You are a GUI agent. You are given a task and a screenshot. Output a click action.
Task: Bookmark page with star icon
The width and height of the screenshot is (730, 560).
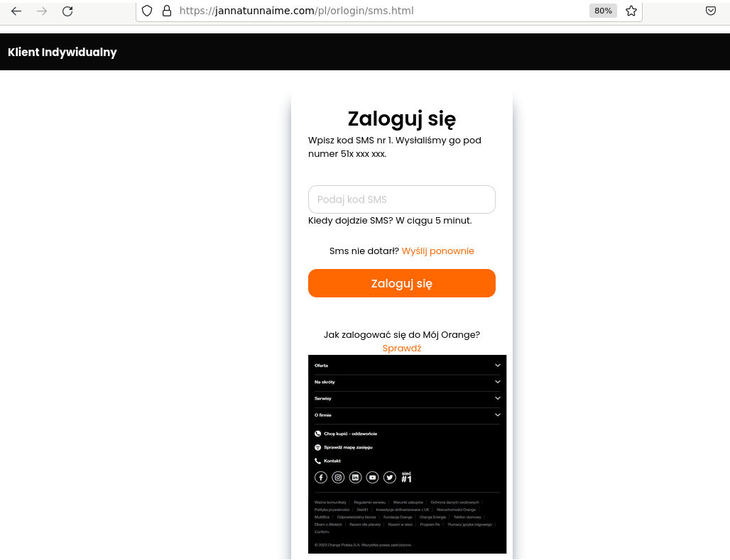[631, 11]
